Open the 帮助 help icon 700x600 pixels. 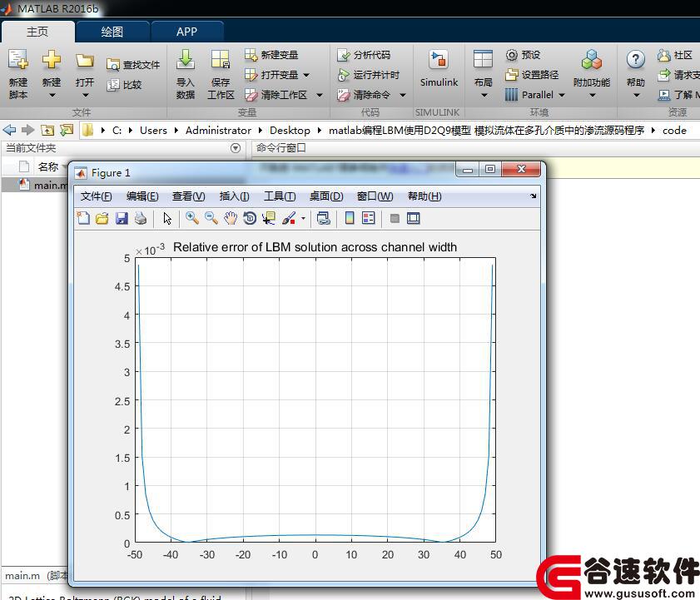636,59
